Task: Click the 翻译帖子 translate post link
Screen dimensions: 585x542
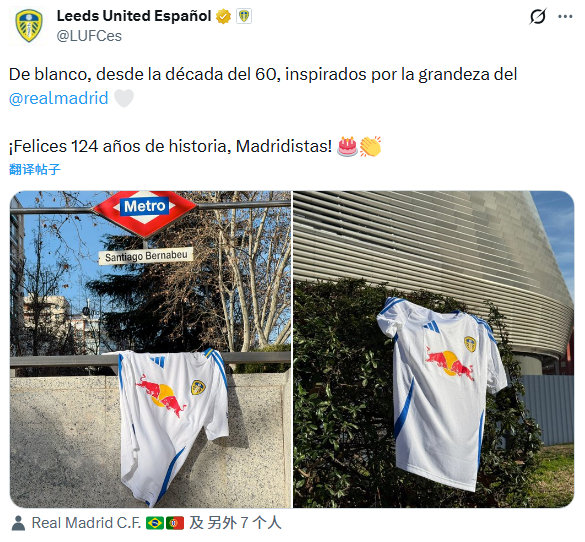Action: point(34,169)
